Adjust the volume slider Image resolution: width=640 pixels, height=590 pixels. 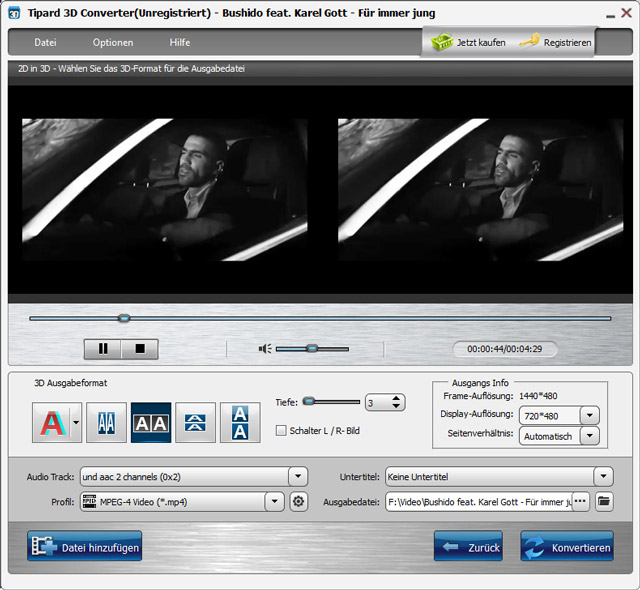click(312, 349)
